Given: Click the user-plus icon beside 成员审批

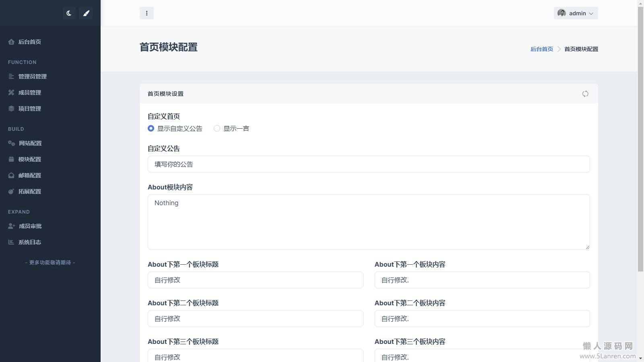Looking at the screenshot, I should pos(11,226).
